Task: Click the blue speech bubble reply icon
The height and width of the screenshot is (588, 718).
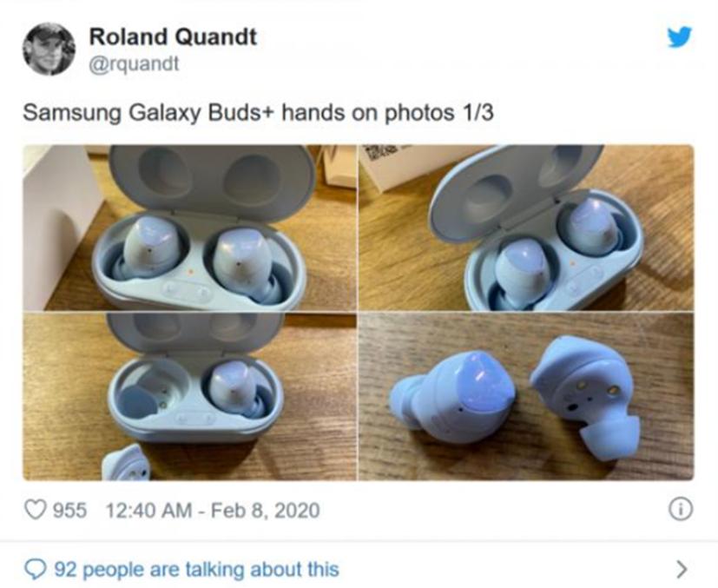Action: point(36,569)
